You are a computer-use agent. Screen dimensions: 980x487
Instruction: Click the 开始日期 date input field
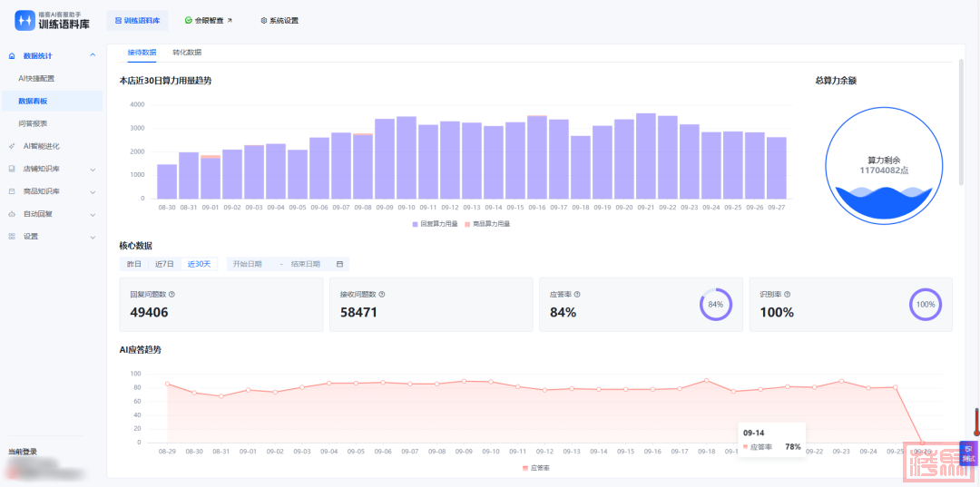248,264
